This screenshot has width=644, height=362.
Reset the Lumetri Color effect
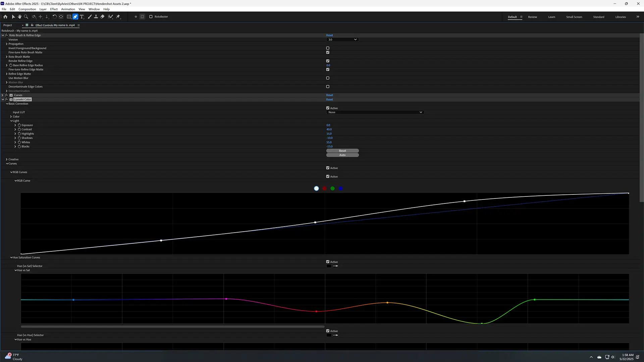point(329,100)
